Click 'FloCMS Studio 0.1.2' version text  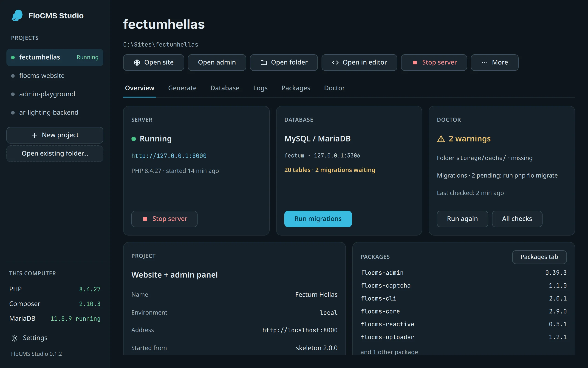pos(37,354)
